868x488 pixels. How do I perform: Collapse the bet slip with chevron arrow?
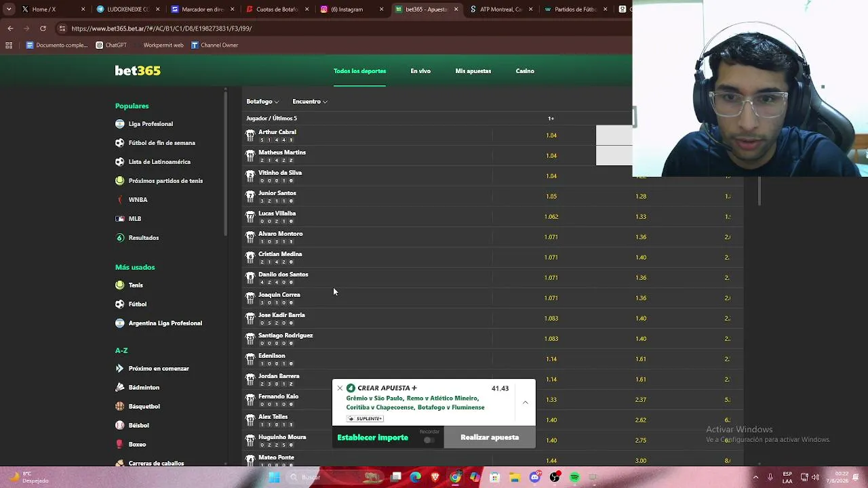coord(525,403)
